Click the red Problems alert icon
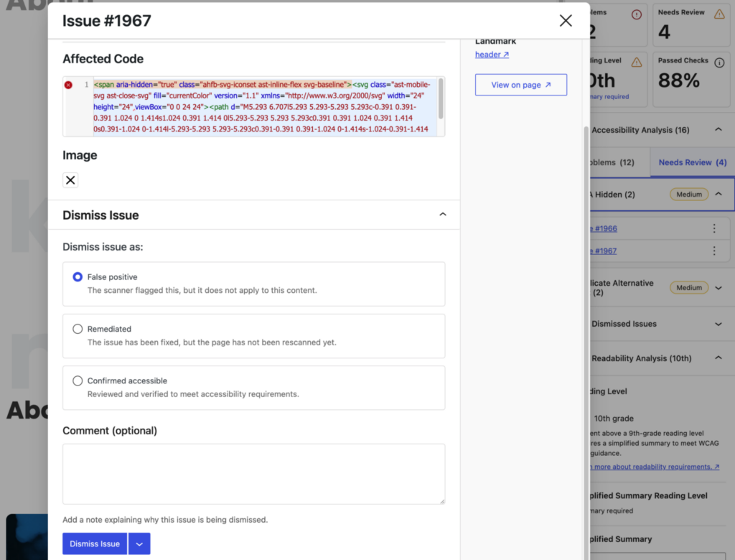 click(x=637, y=14)
